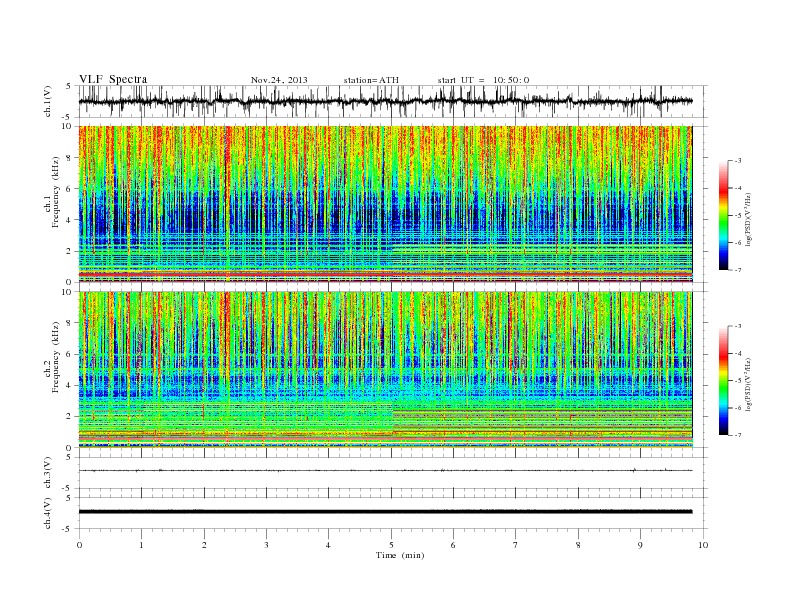The height and width of the screenshot is (612, 792).
Task: Click the ch.2 frequency axis "6" tick label
Action: tap(69, 354)
